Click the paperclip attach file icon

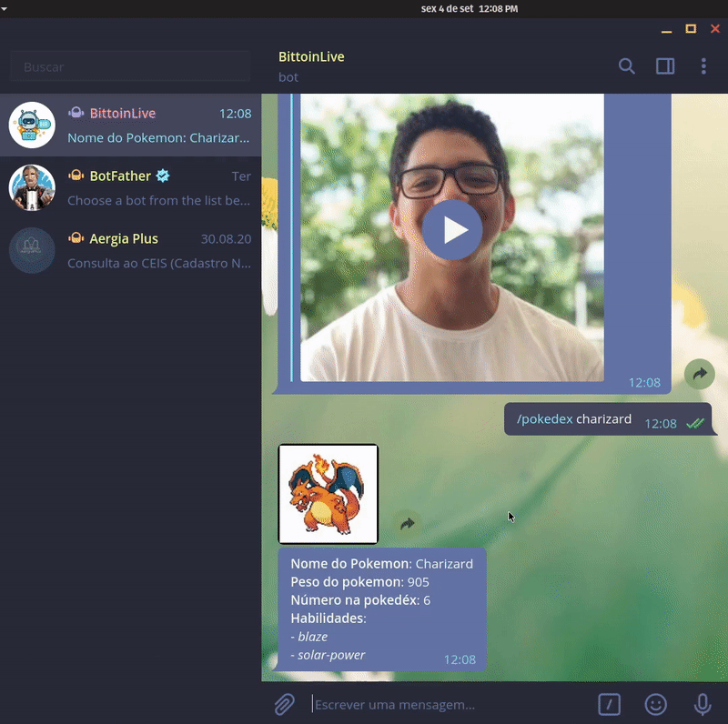285,704
